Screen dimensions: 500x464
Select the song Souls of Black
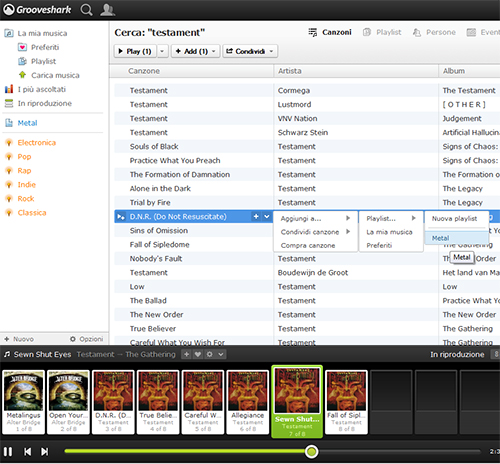tap(154, 147)
